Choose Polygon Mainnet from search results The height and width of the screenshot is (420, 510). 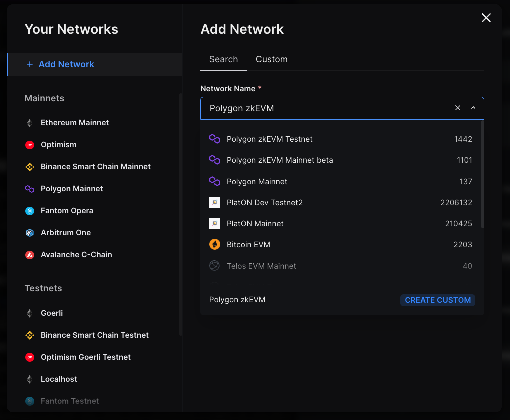click(340, 181)
